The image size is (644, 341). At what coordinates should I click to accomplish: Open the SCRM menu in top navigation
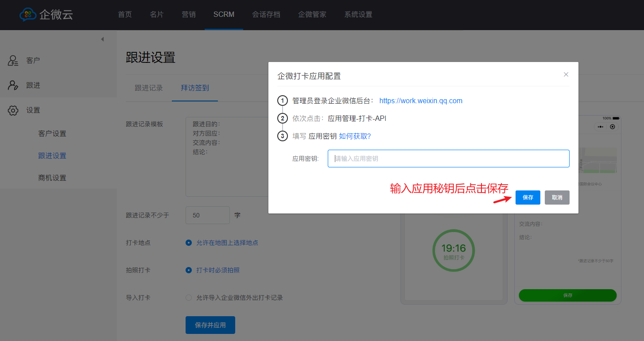(x=224, y=15)
